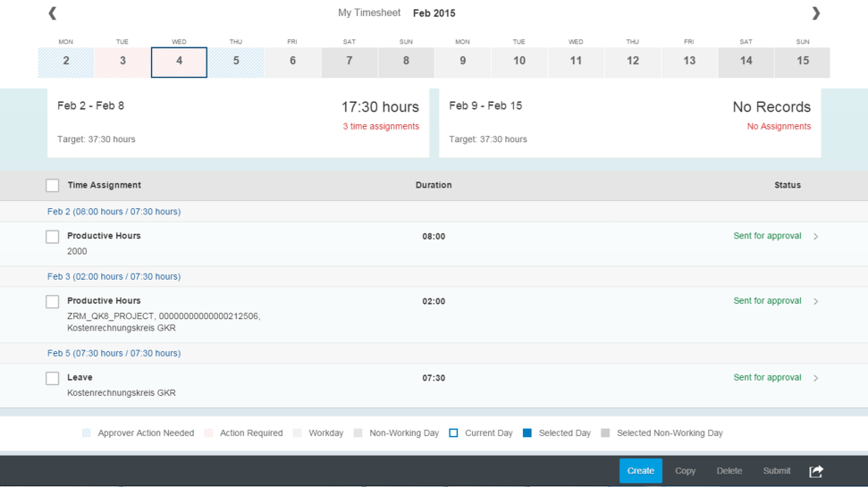Go to previous month with left arrow
The image size is (868, 487).
52,13
